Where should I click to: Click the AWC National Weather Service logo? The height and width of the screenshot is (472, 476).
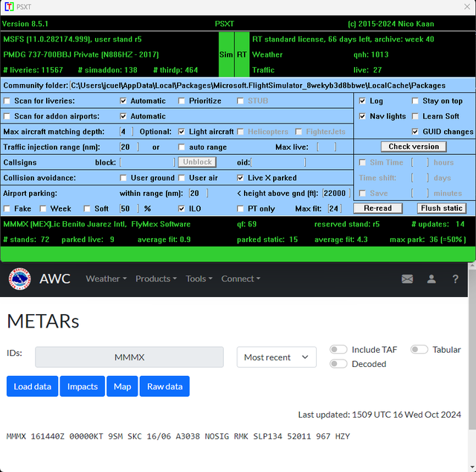(x=20, y=278)
